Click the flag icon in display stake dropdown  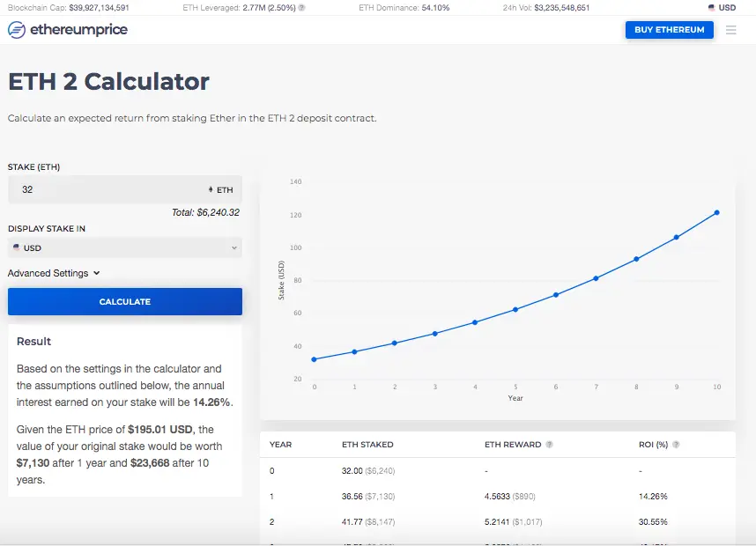17,247
